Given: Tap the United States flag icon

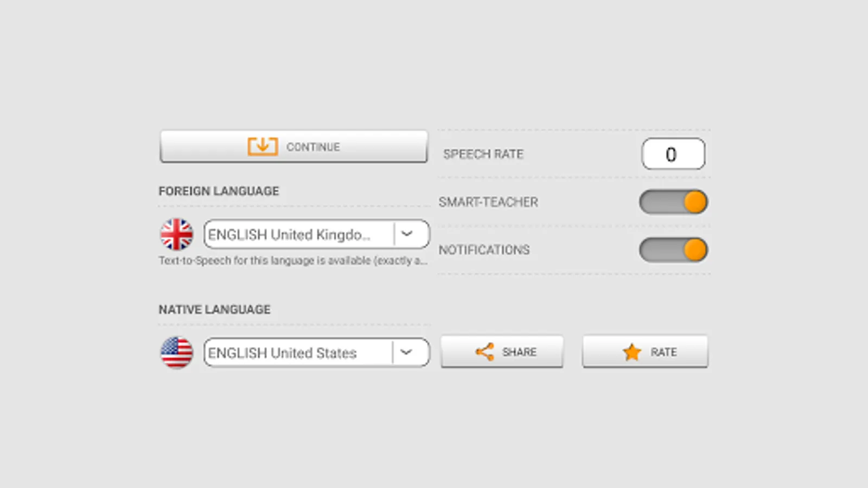Looking at the screenshot, I should tap(176, 352).
